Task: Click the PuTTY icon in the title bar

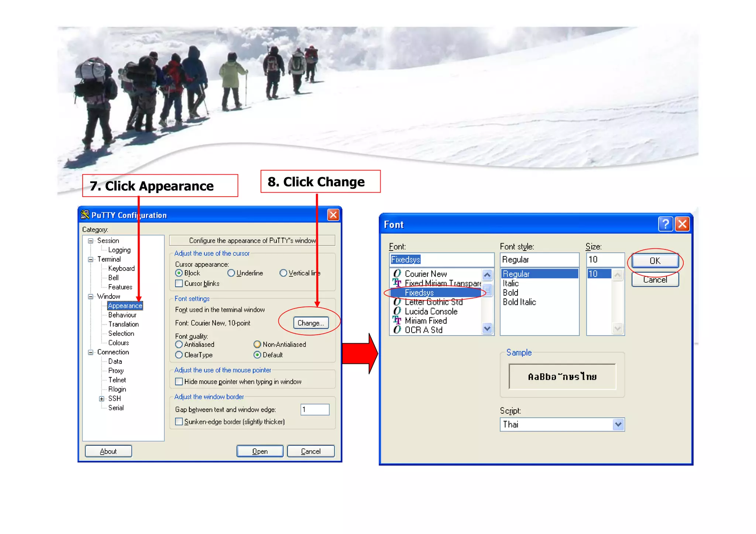Action: click(85, 215)
